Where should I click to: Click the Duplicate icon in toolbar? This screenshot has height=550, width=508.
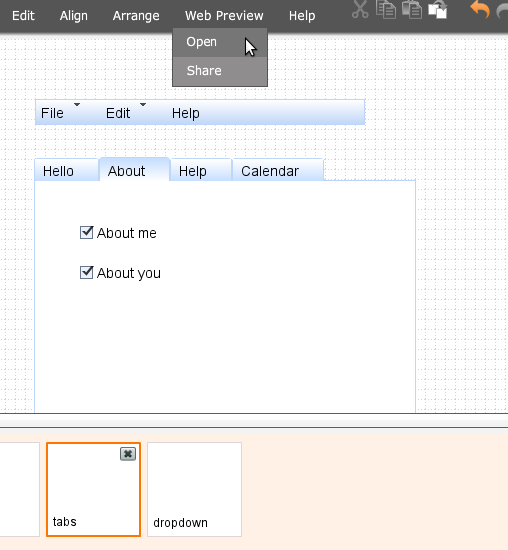click(x=438, y=9)
